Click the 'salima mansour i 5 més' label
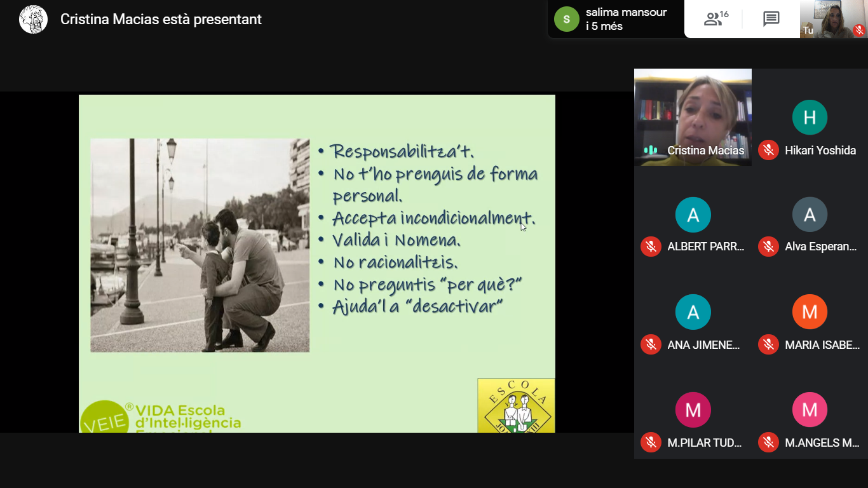Image resolution: width=868 pixels, height=488 pixels. coord(626,19)
